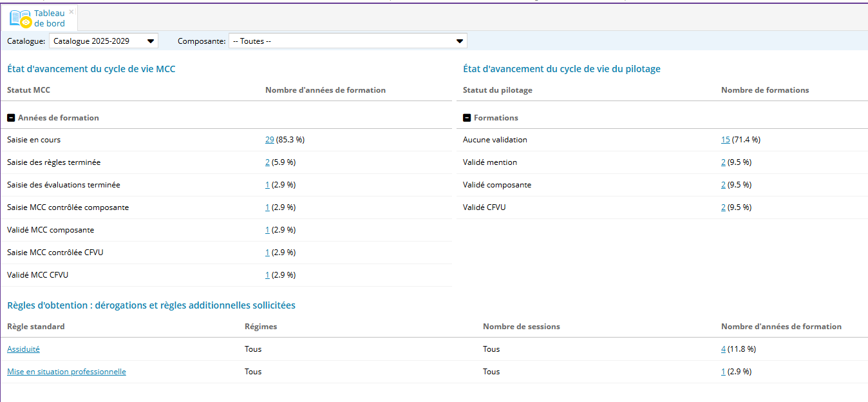This screenshot has width=868, height=402.
Task: Open count link for Saisie des évaluations terminée
Action: [267, 185]
